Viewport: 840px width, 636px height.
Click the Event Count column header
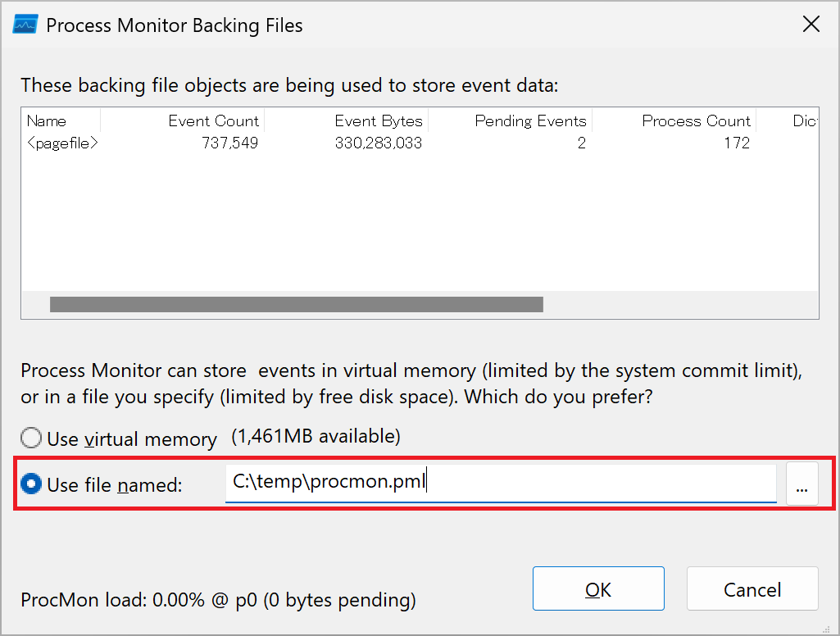click(x=182, y=120)
